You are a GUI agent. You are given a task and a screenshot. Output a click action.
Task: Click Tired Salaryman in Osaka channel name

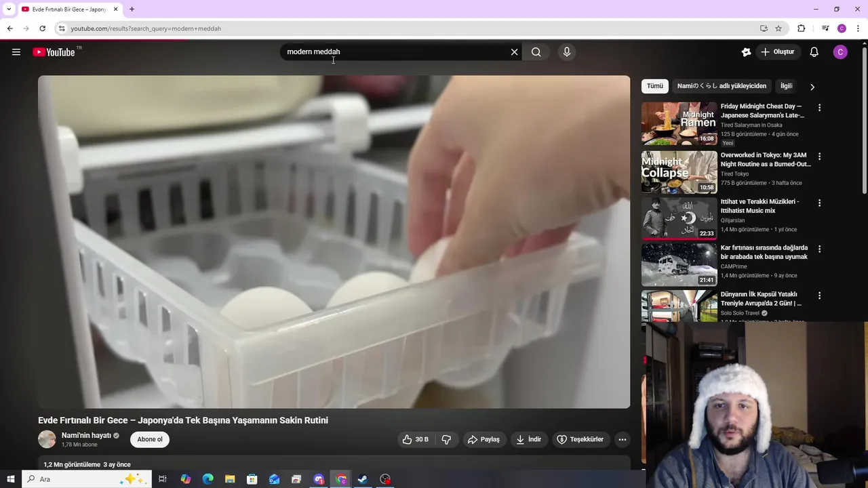click(751, 125)
